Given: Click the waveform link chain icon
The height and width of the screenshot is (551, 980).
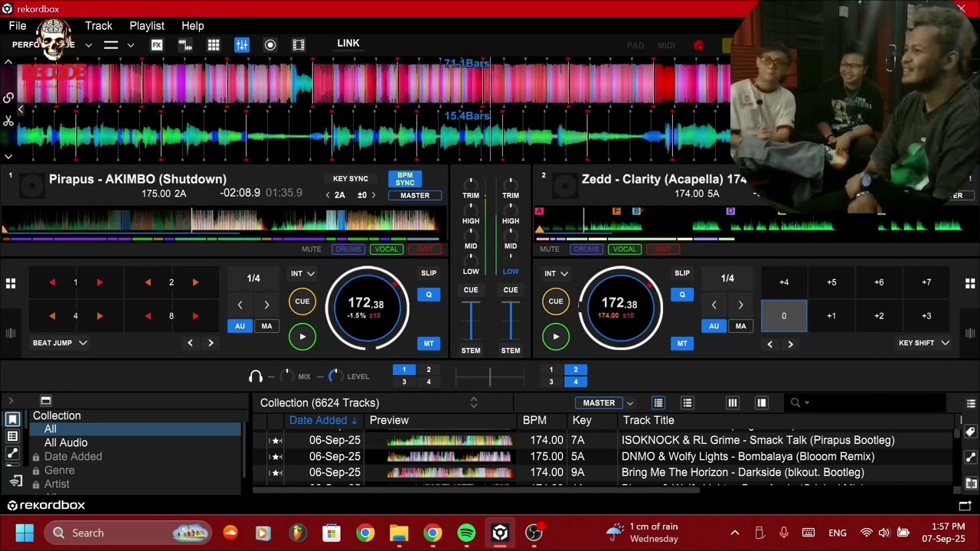Looking at the screenshot, I should pos(8,98).
